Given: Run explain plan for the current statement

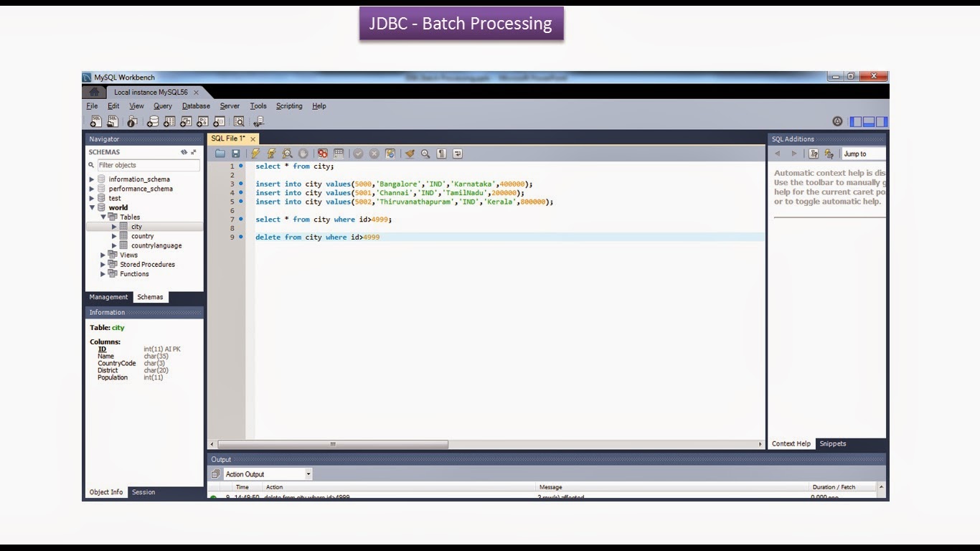Looking at the screenshot, I should click(x=287, y=153).
